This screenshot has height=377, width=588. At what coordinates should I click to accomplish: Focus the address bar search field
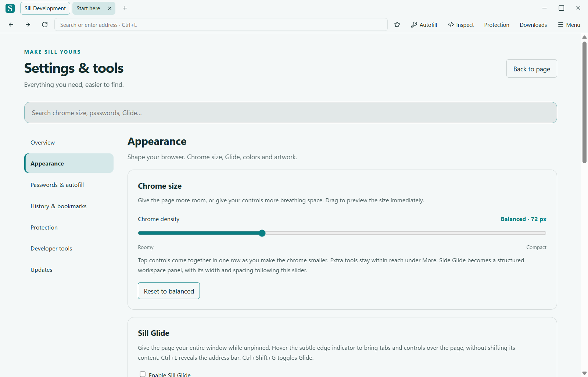click(221, 25)
